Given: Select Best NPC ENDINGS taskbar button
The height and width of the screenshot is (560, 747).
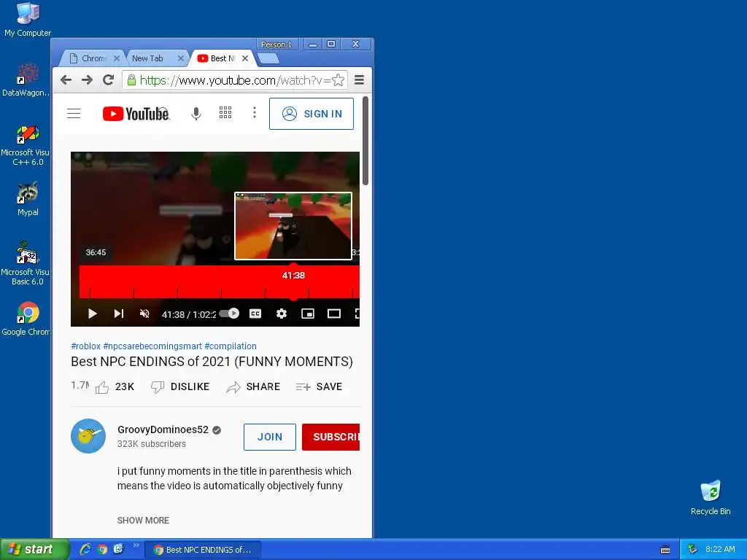Looking at the screenshot, I should (203, 550).
